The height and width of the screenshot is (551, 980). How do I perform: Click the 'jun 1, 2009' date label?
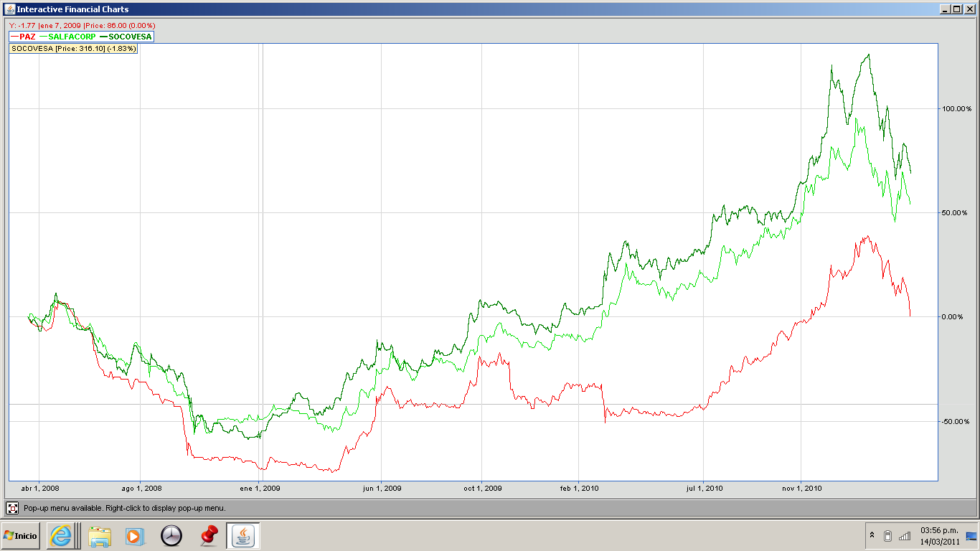point(382,489)
